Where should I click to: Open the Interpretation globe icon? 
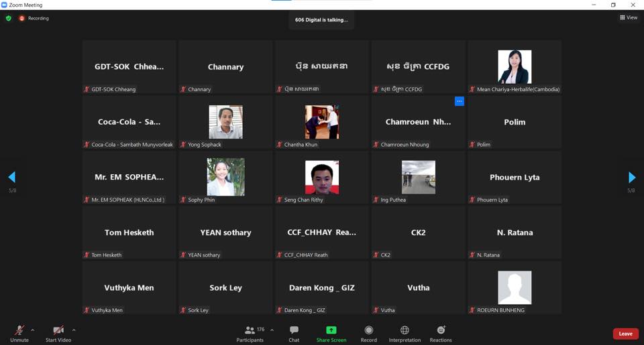click(405, 333)
